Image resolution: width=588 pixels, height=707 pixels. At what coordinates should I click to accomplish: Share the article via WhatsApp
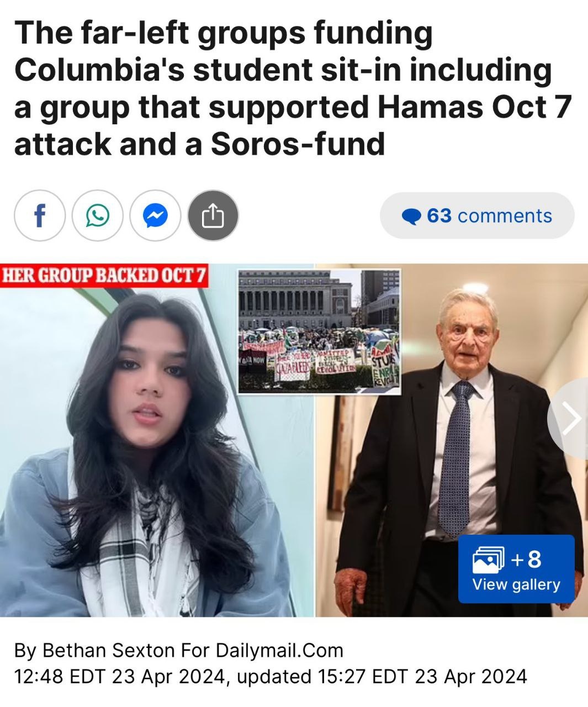[97, 215]
